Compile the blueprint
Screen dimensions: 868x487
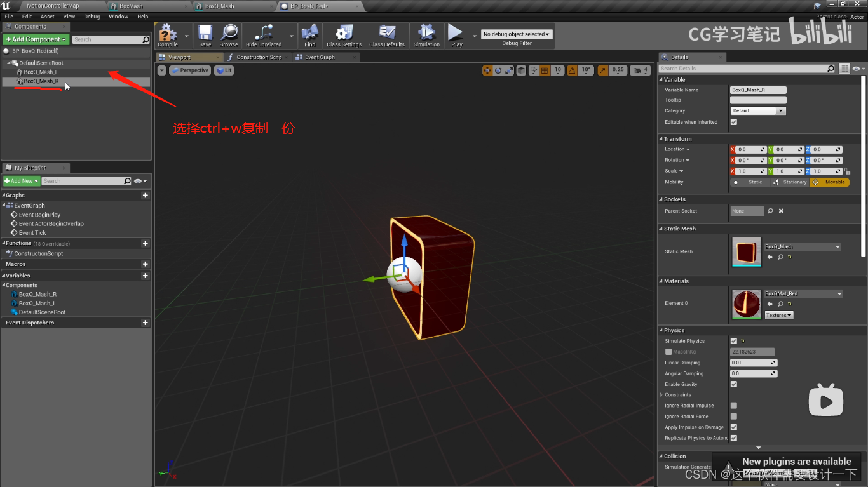(x=168, y=36)
